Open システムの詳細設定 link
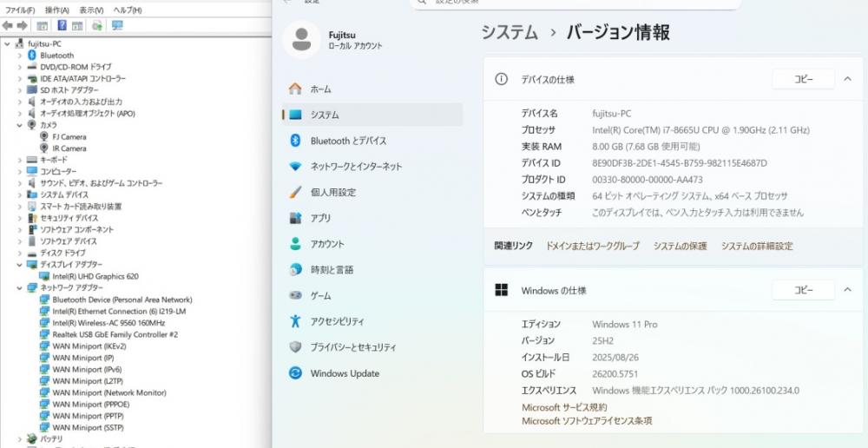 click(x=757, y=247)
